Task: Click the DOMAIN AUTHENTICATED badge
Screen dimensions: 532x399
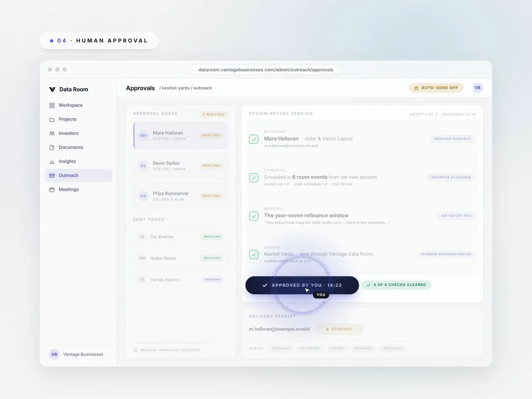Action: (x=446, y=254)
